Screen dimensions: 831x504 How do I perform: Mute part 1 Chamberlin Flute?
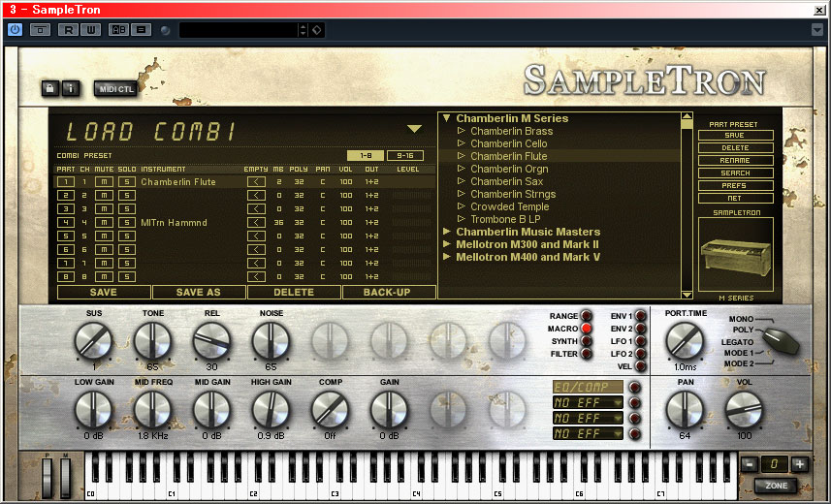[x=104, y=182]
